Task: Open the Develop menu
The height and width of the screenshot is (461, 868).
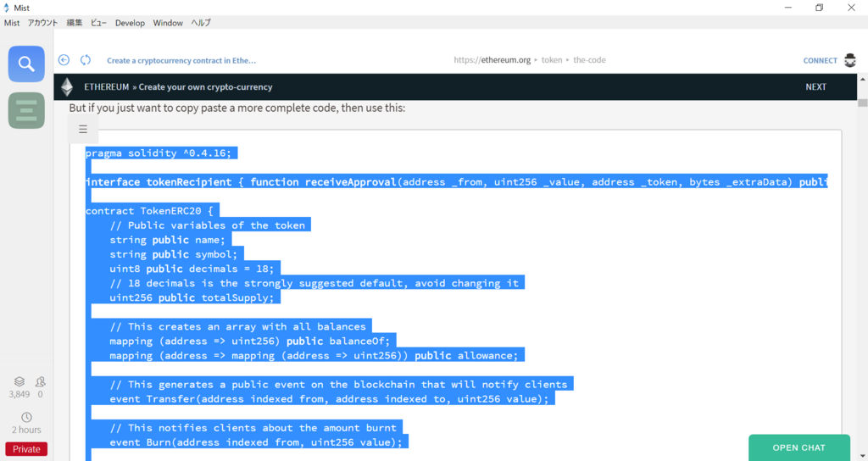Action: (130, 23)
